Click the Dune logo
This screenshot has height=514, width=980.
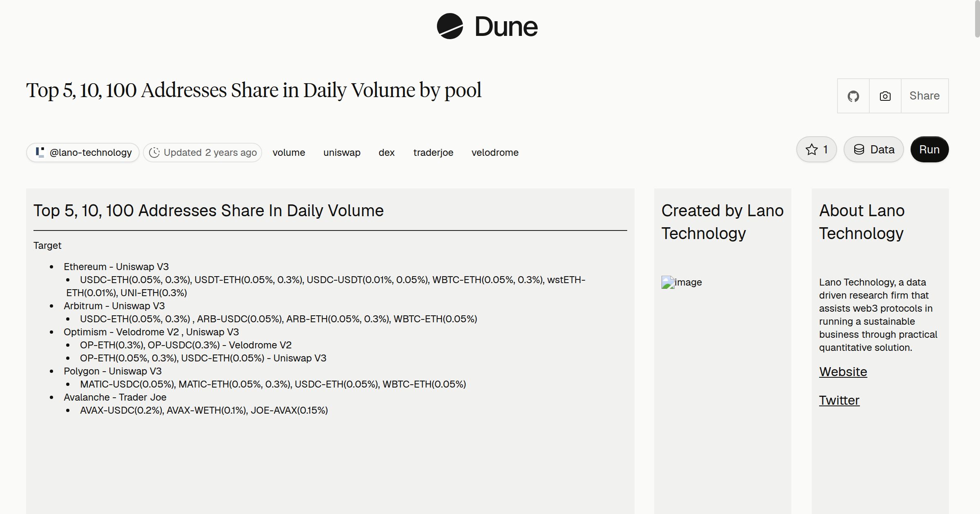point(487,27)
